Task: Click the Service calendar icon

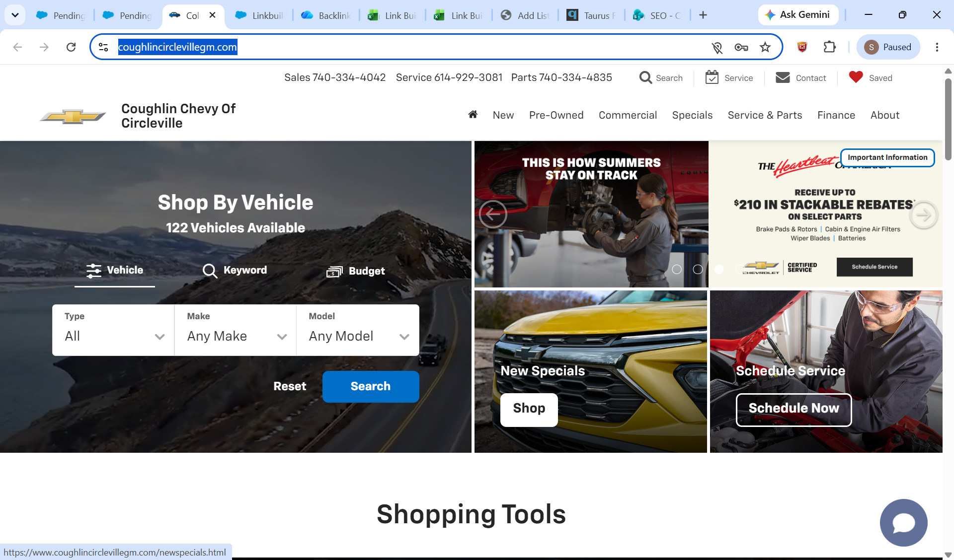Action: click(712, 77)
